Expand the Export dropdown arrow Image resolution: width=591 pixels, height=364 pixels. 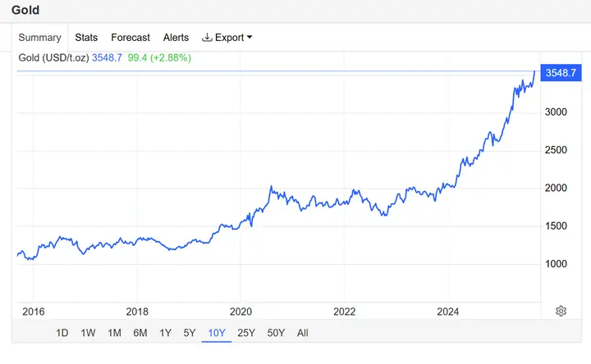250,37
